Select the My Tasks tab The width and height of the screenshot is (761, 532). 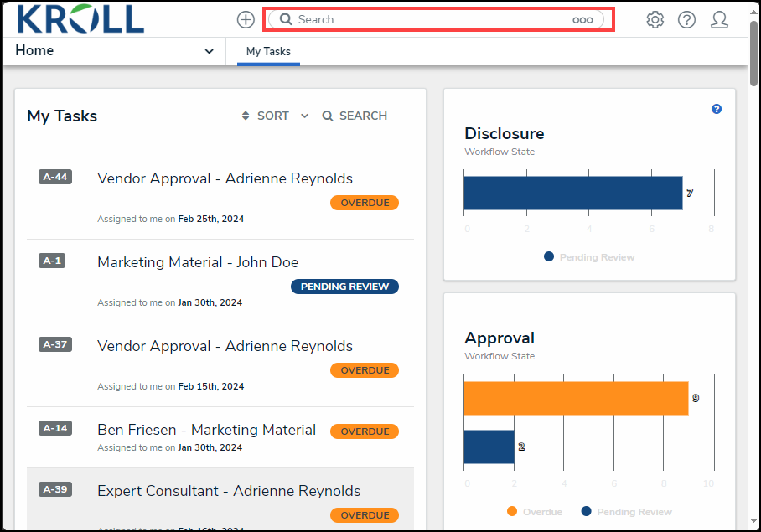[x=268, y=52]
